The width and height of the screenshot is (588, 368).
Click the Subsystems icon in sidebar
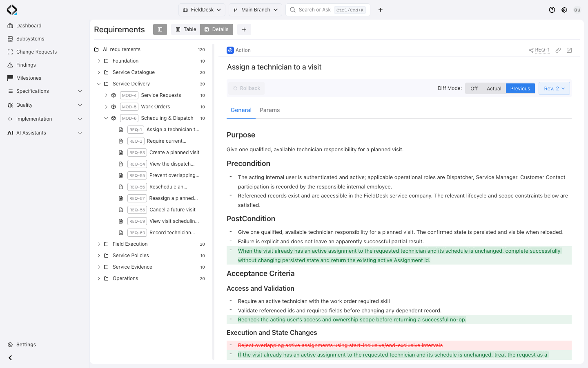(10, 39)
